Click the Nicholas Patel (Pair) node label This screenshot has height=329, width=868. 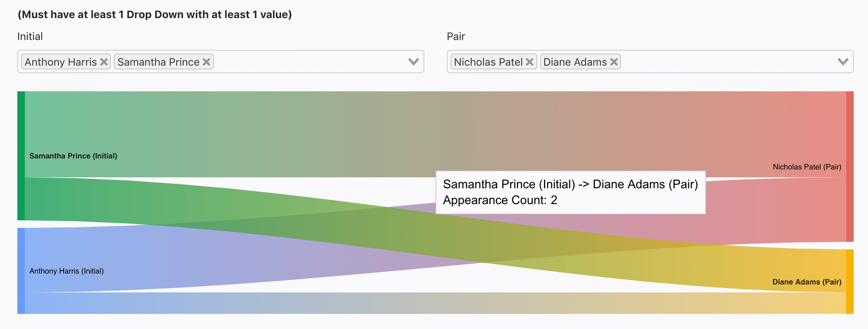(x=807, y=167)
